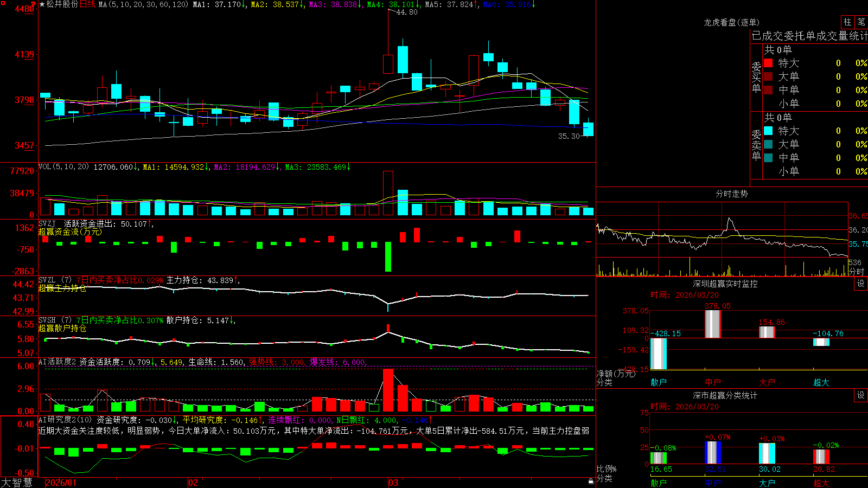Click the -104.76 超大 bar in 深圳超赢实时监控
Viewport: 868px width, 488px height.
pyautogui.click(x=821, y=342)
